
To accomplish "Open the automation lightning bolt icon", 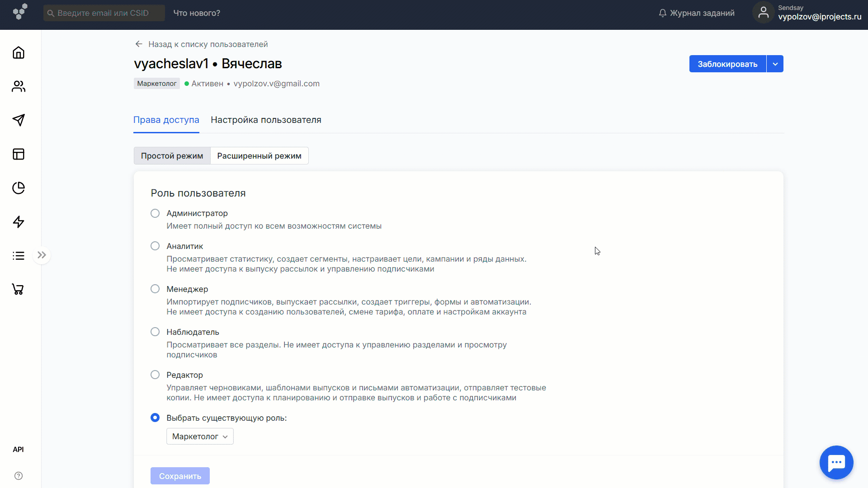I will pyautogui.click(x=19, y=222).
